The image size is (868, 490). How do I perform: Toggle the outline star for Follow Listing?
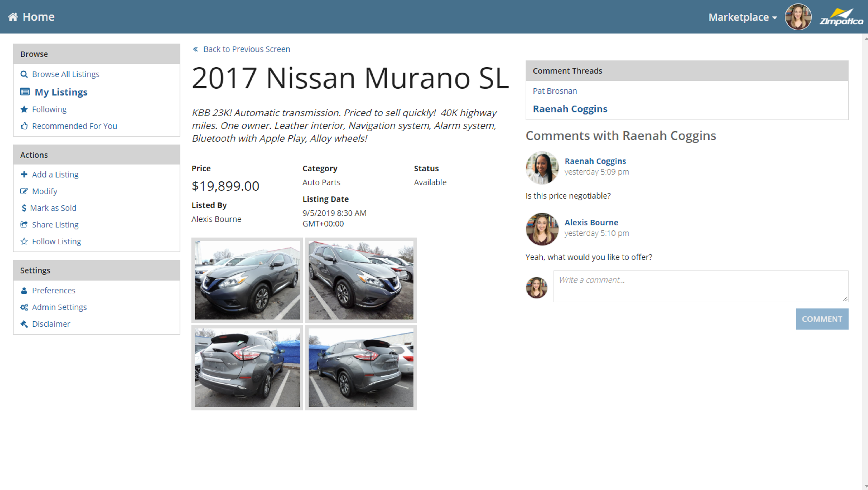(24, 241)
